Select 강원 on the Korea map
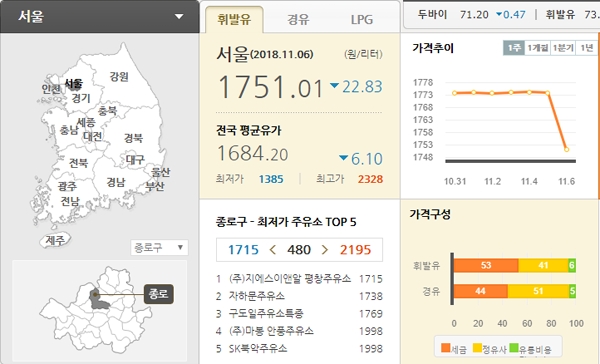Viewport: 600px width, 364px height. pos(119,77)
